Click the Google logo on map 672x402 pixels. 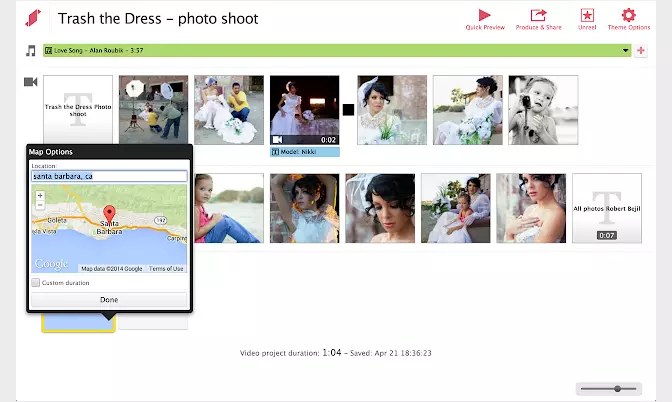pos(51,264)
